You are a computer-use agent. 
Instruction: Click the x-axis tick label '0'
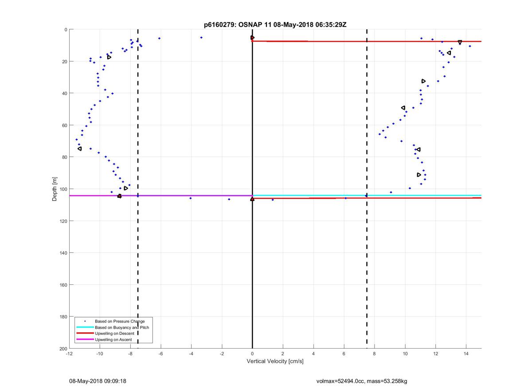pos(252,354)
